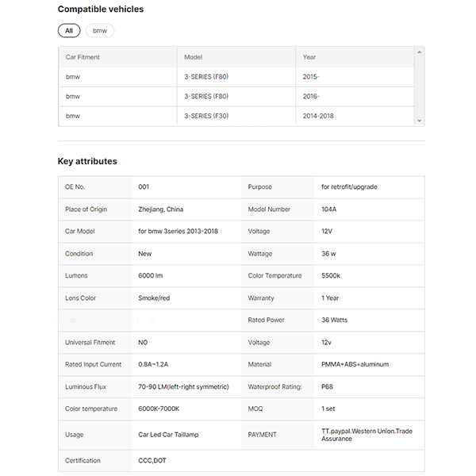
Task: Click the "Car Fitment" column header
Action: click(x=83, y=57)
